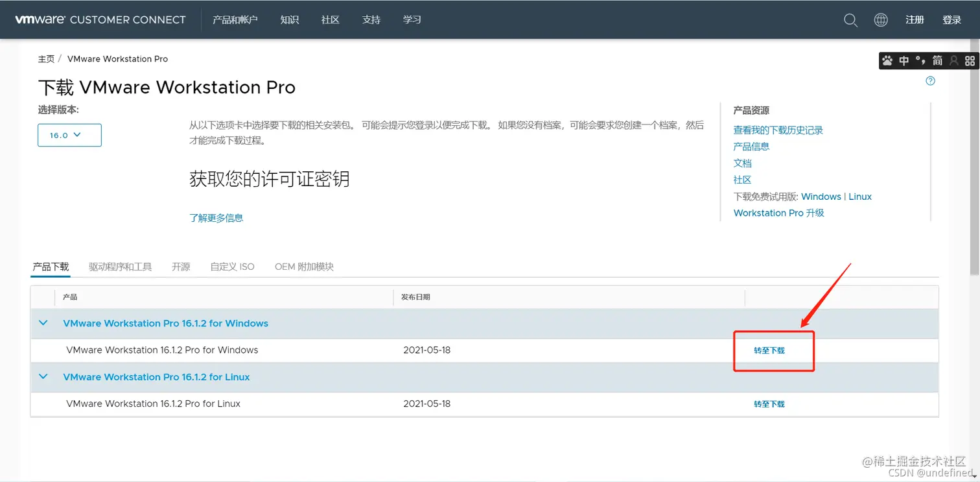Toggle the punctuation mode on input bar
The height and width of the screenshot is (482, 980).
click(921, 61)
